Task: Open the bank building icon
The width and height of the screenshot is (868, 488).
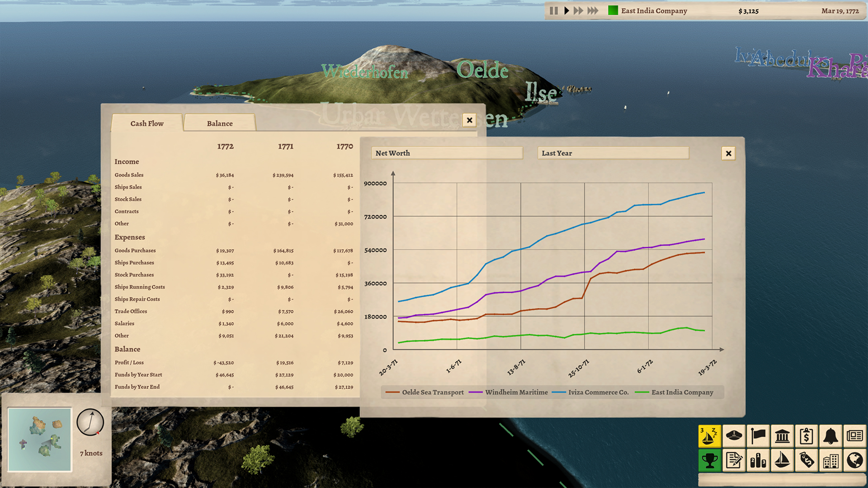Action: click(x=783, y=436)
